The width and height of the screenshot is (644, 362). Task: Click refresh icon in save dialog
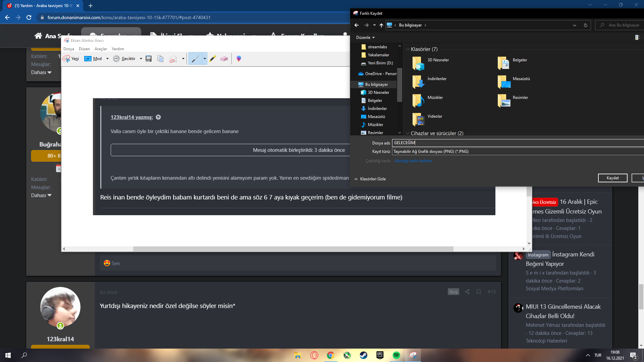(x=585, y=25)
